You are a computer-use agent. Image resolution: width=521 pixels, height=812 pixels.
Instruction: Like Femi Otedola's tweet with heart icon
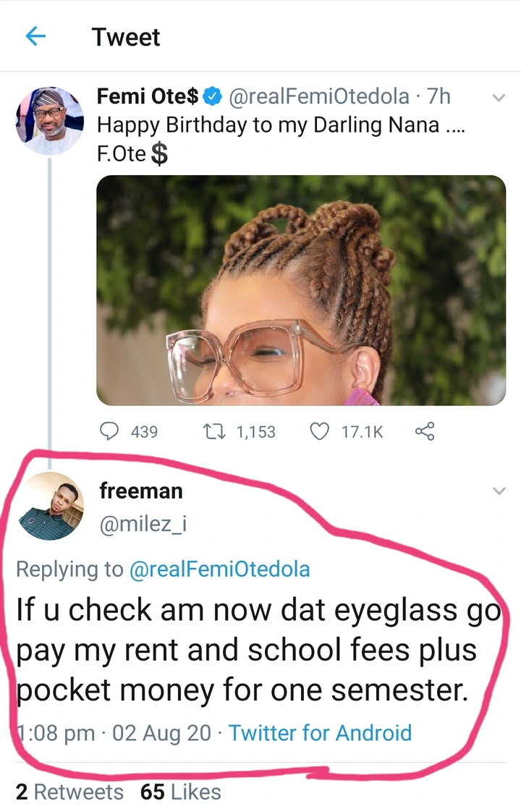[x=319, y=431]
